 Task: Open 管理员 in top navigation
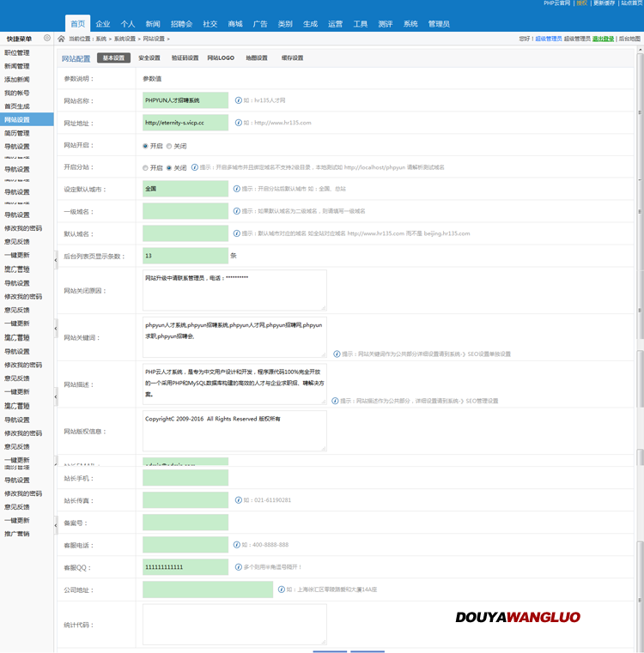(x=439, y=24)
